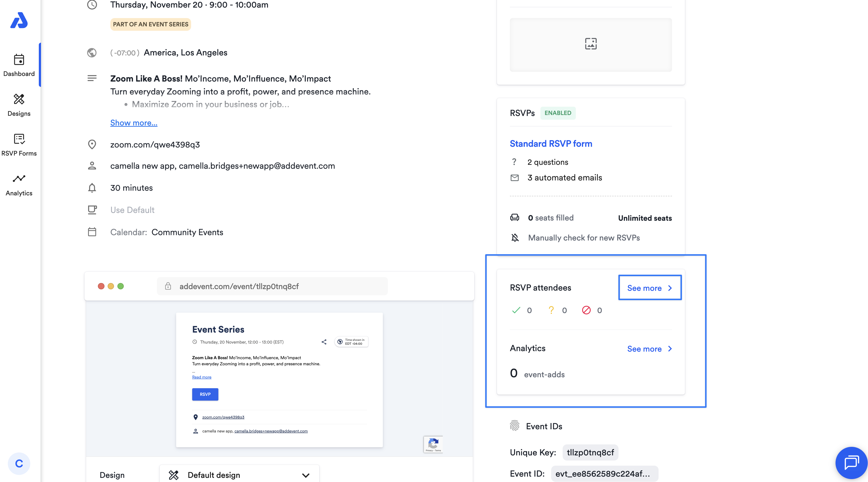The image size is (868, 482).
Task: Click Show more description link
Action: click(134, 123)
